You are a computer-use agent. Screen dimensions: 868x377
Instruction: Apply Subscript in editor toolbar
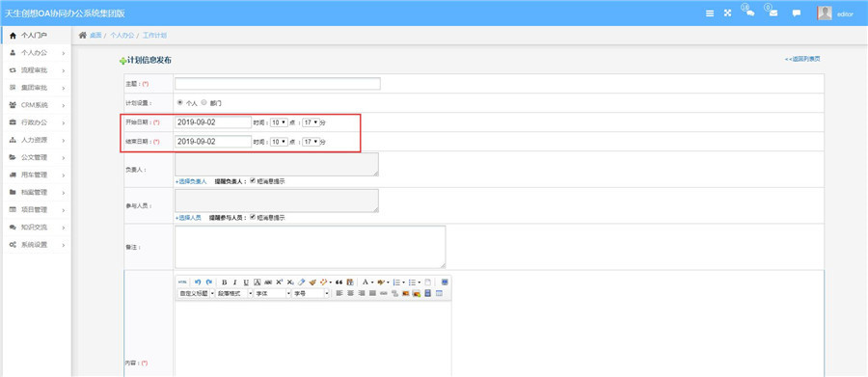(x=290, y=282)
